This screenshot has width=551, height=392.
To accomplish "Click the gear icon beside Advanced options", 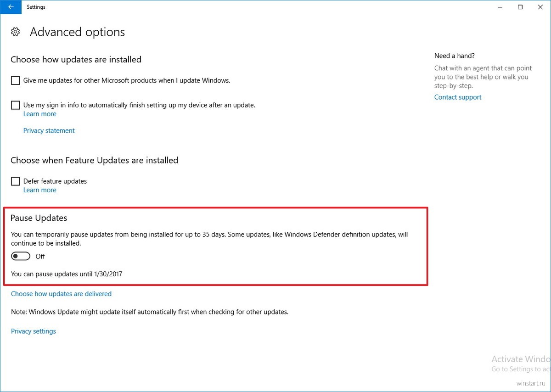I will click(15, 32).
